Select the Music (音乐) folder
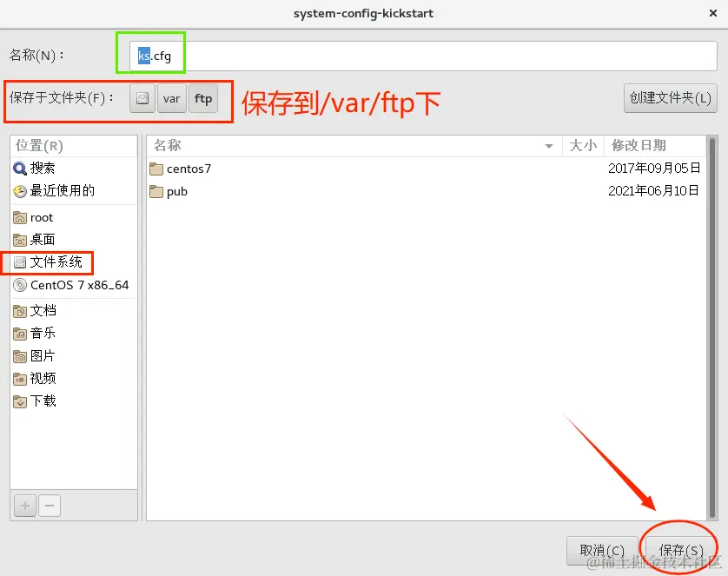The height and width of the screenshot is (576, 728). [73, 334]
